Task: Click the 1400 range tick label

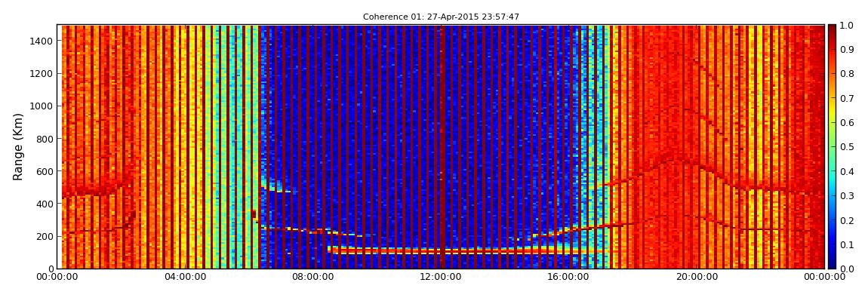Action: [42, 41]
